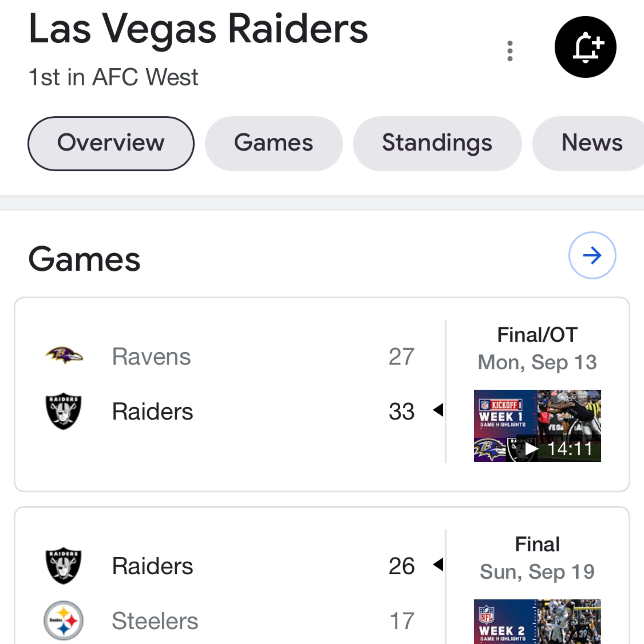Play the Week 1 highlights video

coord(537,426)
